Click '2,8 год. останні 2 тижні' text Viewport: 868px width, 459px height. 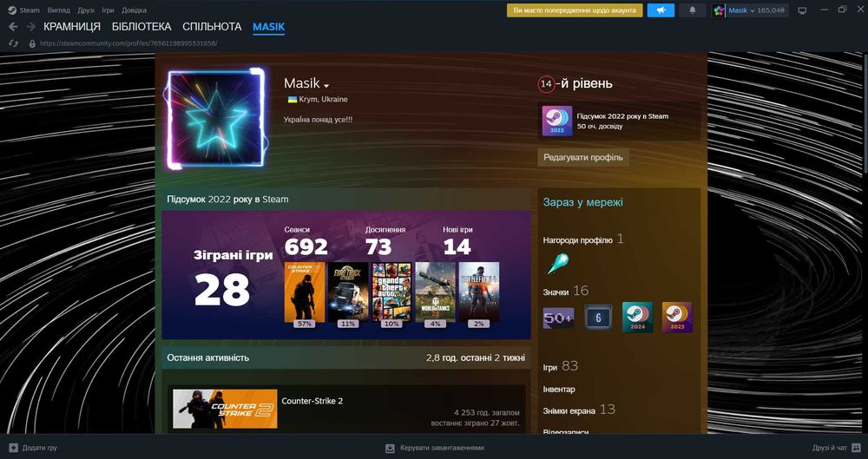476,357
